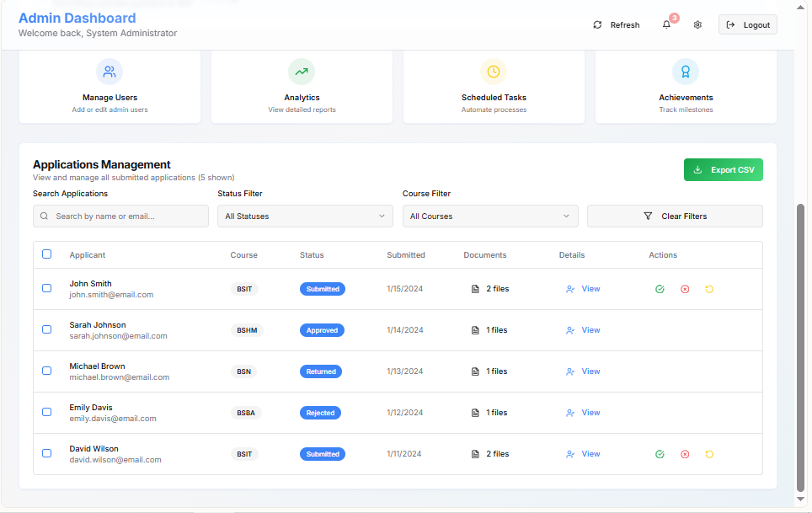This screenshot has height=513, width=812.
Task: Toggle the select-all checkbox in table header
Action: coord(47,254)
